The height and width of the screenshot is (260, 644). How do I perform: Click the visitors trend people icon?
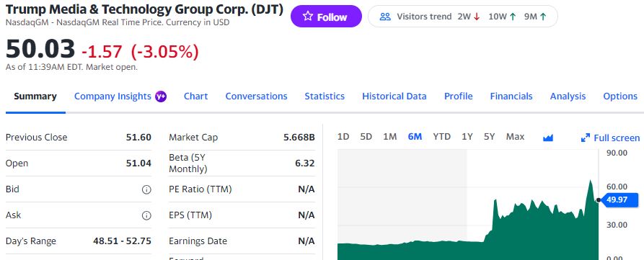[x=385, y=17]
